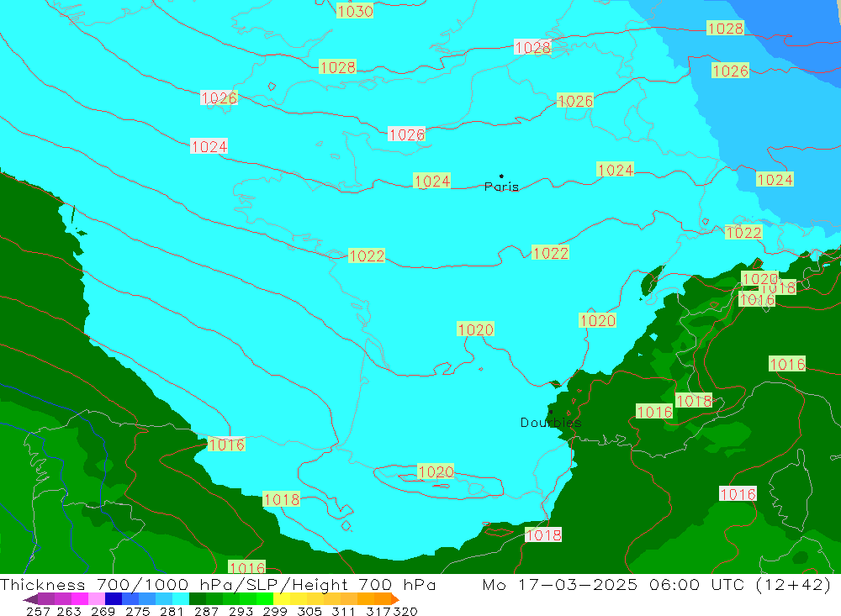Click the 1018 label directly above the timestamp
Image resolution: width=841 pixels, height=616 pixels.
coord(543,535)
